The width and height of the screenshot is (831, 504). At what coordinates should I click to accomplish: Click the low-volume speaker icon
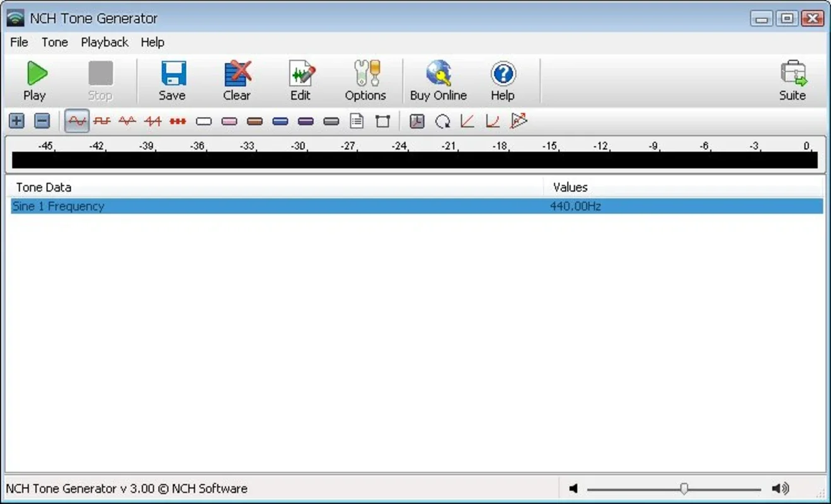[573, 488]
